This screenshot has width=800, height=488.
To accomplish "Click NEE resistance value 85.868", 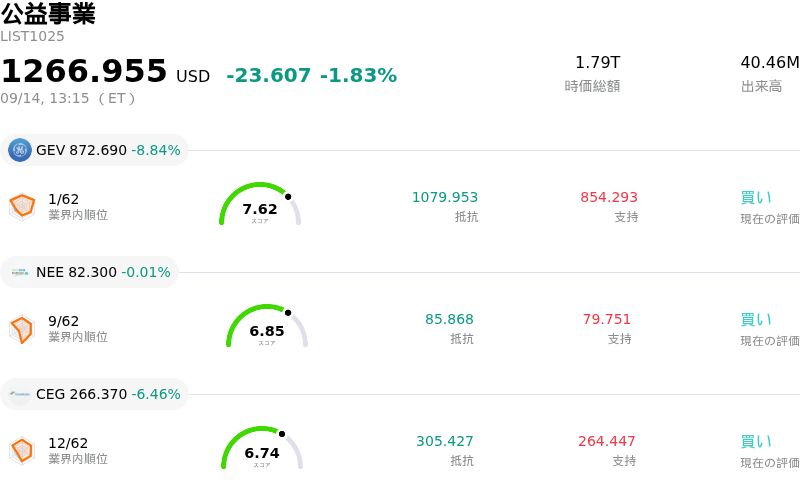I will [449, 319].
